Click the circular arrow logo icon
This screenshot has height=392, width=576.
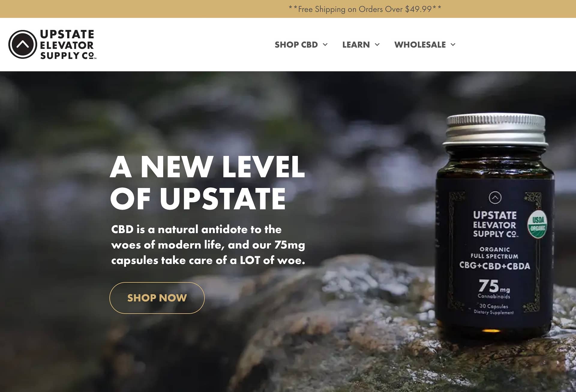pyautogui.click(x=23, y=44)
